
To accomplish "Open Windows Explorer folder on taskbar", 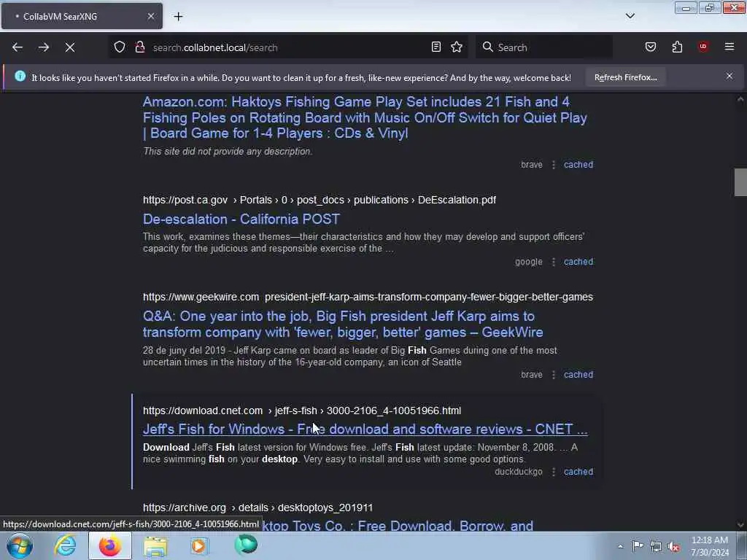I will click(x=155, y=546).
